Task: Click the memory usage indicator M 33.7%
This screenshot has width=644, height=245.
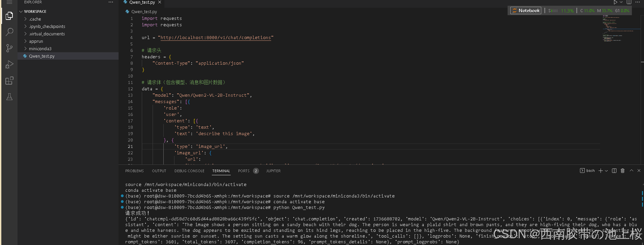Action: pos(605,11)
